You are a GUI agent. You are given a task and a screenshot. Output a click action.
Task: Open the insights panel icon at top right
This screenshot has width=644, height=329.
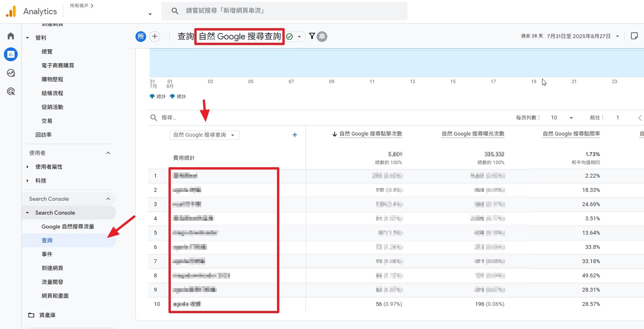point(634,36)
